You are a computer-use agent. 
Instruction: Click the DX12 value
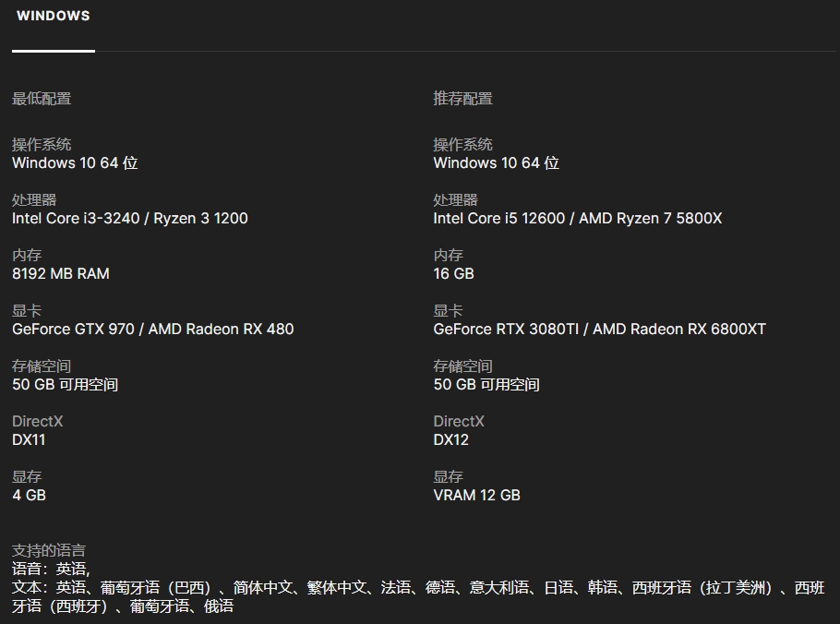click(x=451, y=439)
